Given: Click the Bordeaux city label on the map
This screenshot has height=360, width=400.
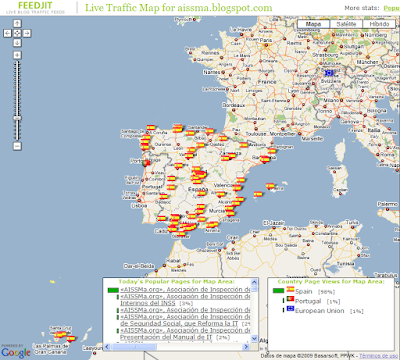Looking at the screenshot, I should coord(234,105).
